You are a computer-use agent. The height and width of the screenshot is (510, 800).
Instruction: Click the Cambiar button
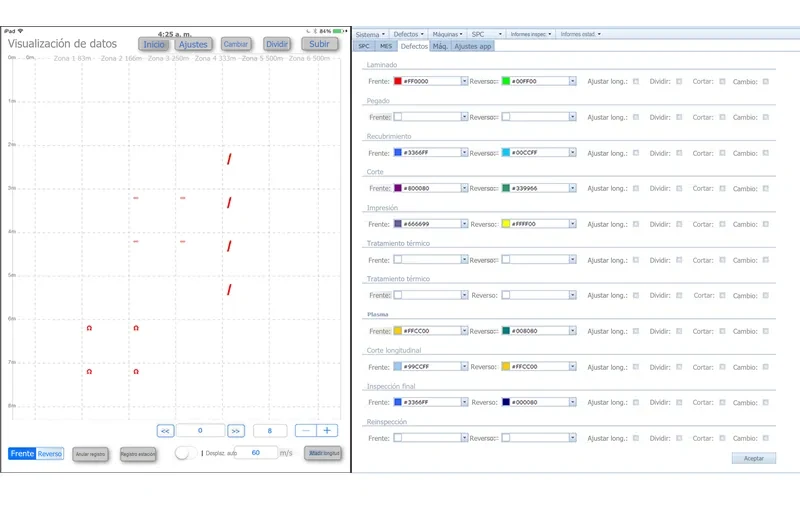click(236, 44)
